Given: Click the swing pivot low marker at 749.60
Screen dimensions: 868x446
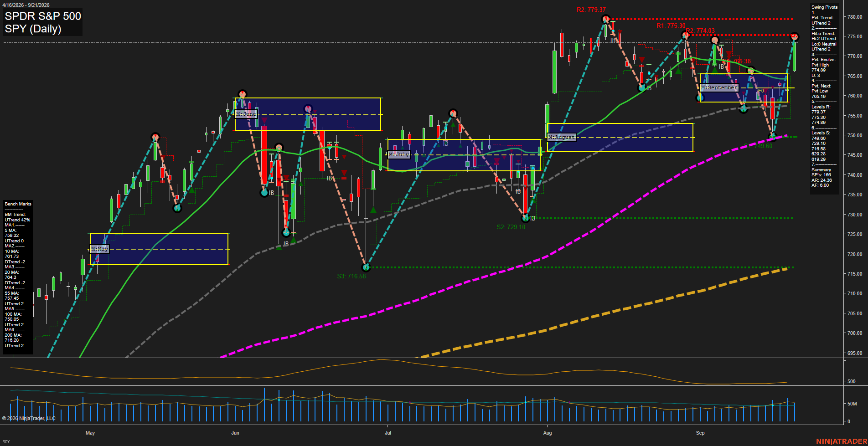Looking at the screenshot, I should pos(772,137).
